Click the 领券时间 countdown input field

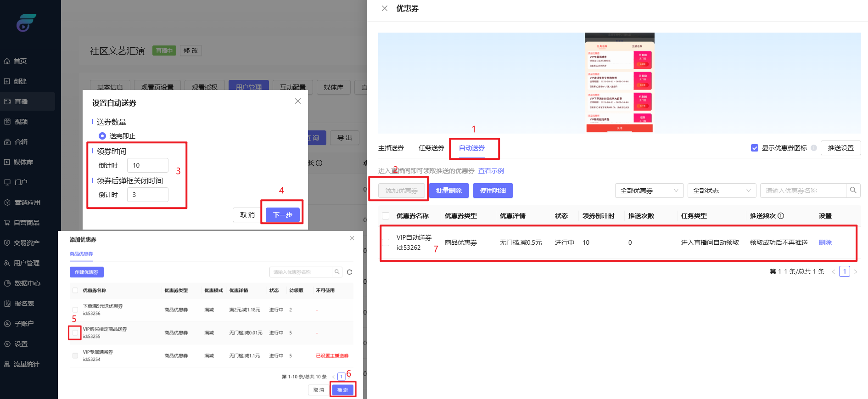coord(148,165)
